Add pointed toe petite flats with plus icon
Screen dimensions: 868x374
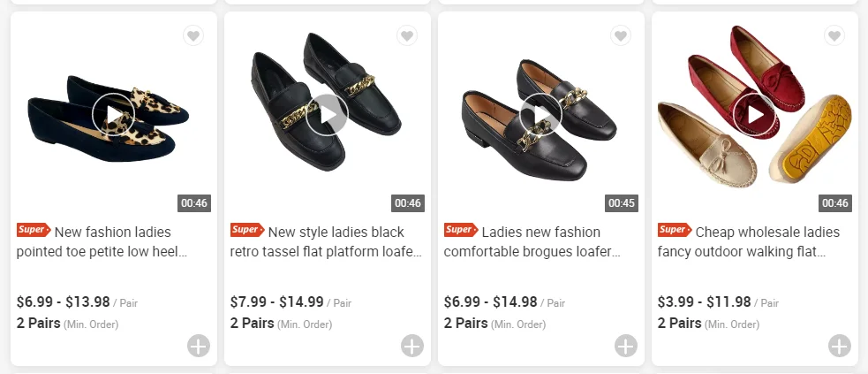[x=199, y=346]
